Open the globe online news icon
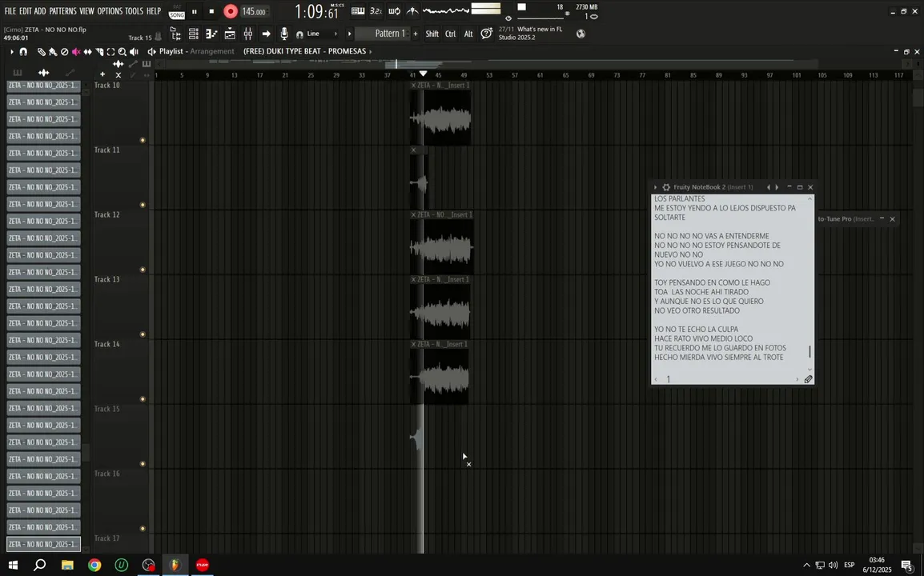Viewport: 924px width, 576px height. click(x=581, y=34)
